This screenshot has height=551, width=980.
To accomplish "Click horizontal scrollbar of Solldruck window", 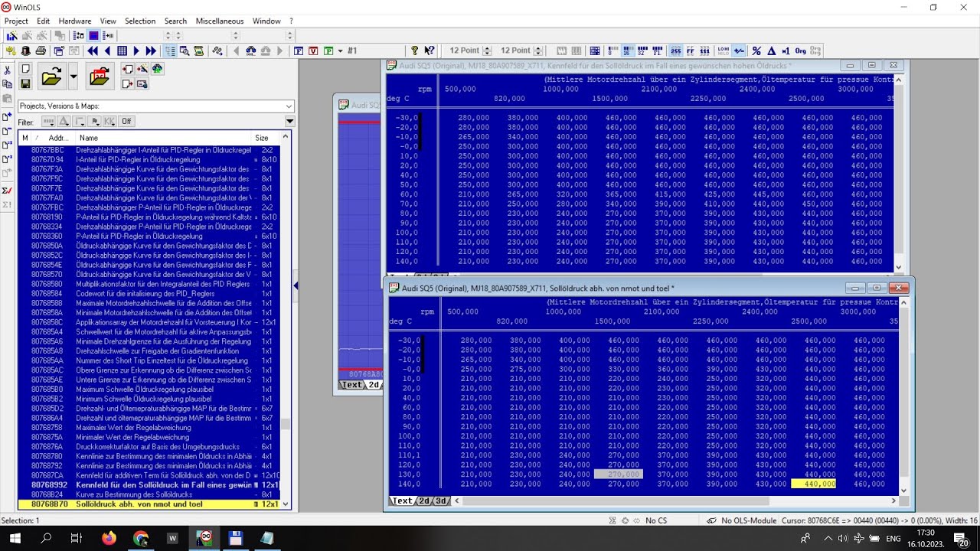I will (x=675, y=500).
